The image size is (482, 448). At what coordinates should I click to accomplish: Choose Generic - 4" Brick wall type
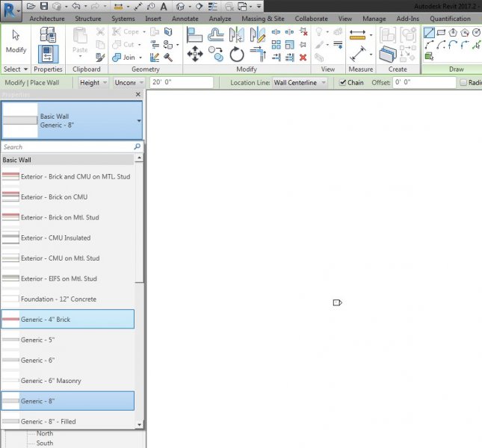click(x=67, y=320)
